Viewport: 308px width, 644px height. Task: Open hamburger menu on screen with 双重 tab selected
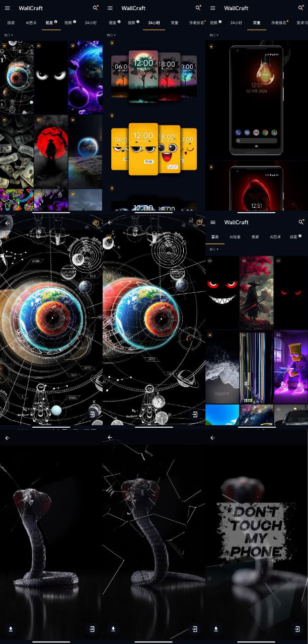click(212, 8)
